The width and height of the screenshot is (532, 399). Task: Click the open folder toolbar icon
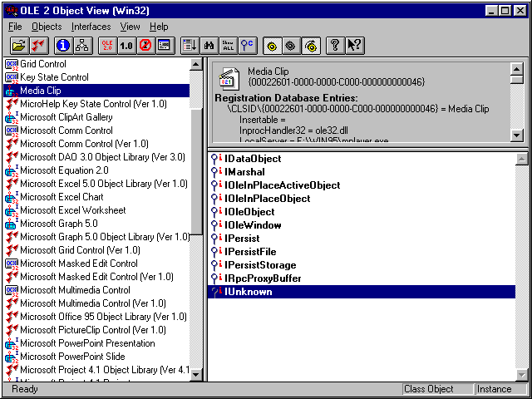pos(20,45)
